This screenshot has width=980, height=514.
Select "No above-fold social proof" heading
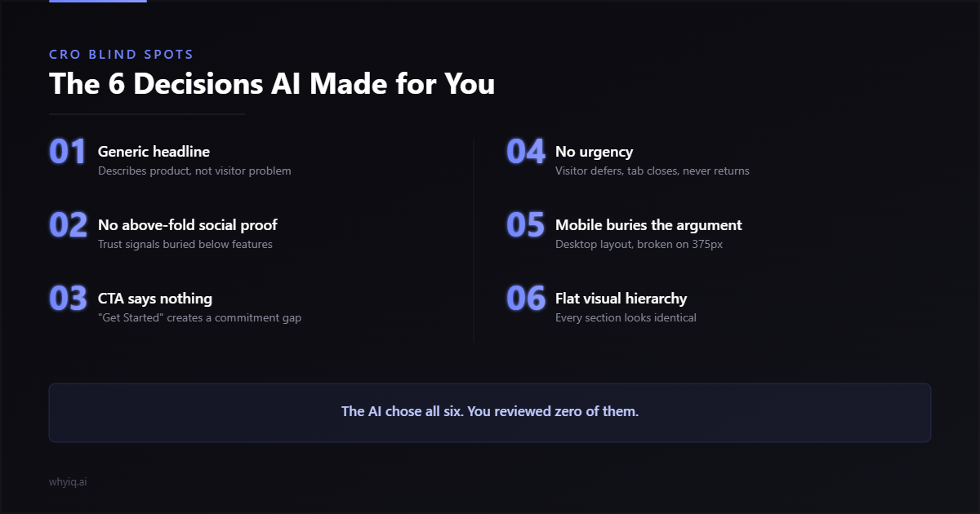tap(188, 225)
